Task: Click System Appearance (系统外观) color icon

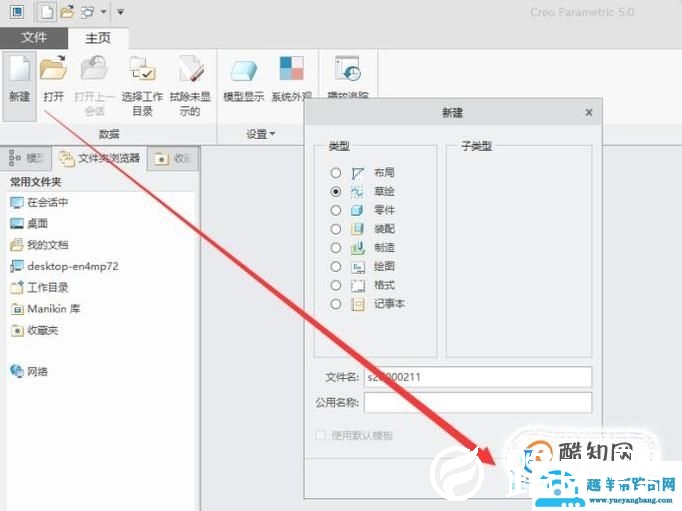Action: [291, 68]
